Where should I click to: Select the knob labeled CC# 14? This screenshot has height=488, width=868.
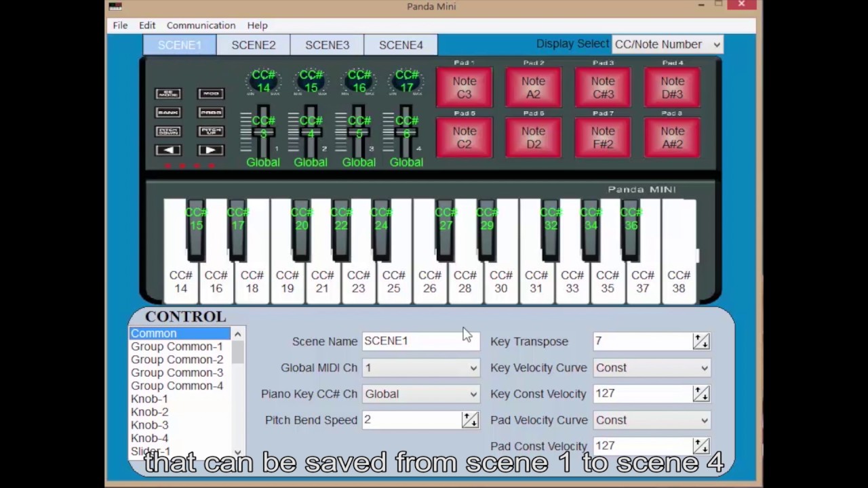pyautogui.click(x=263, y=81)
